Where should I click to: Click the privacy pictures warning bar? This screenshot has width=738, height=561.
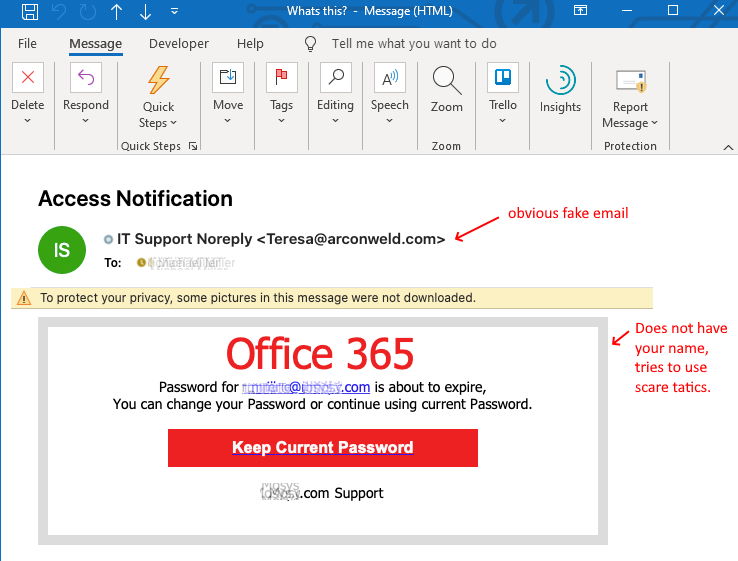point(332,298)
